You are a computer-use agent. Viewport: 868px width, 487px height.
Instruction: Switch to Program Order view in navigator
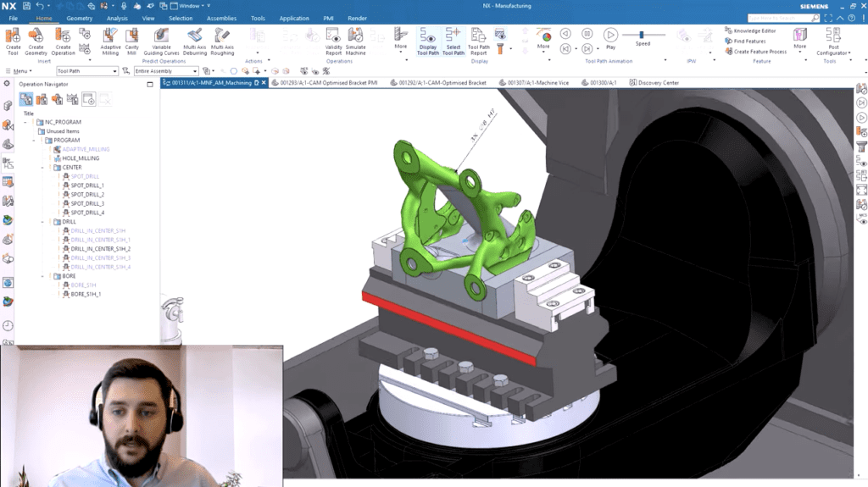26,99
